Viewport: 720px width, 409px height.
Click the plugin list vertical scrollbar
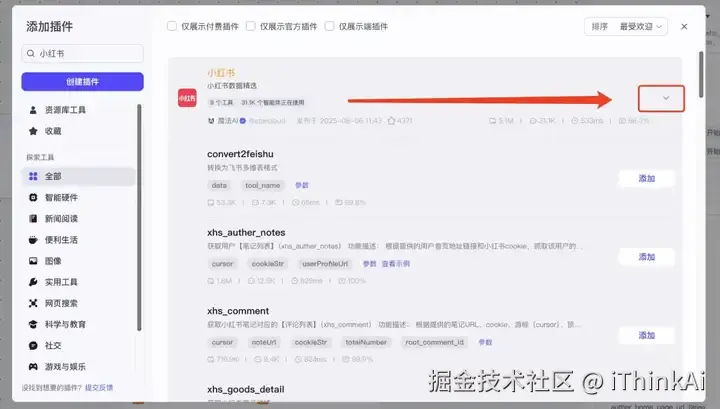coord(701,74)
